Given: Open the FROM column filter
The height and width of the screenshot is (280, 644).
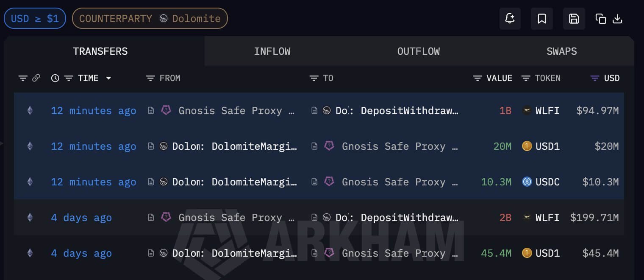Looking at the screenshot, I should point(150,78).
